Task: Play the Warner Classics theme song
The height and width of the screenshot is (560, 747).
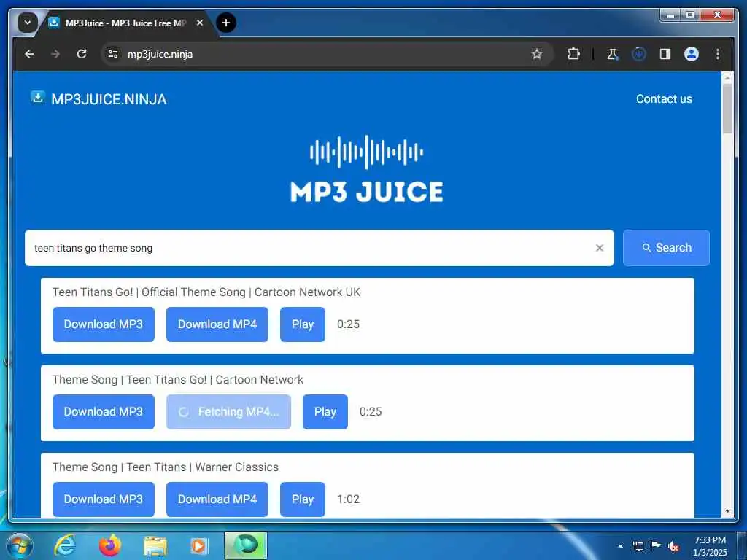Action: click(303, 499)
